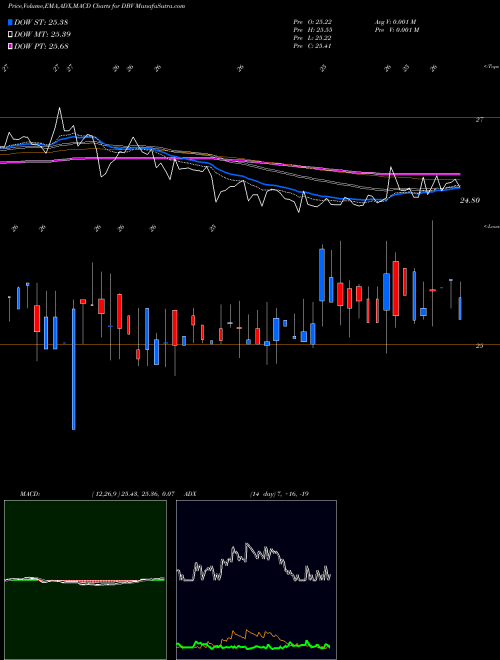Select the Pre C: 25.41 value

point(313,46)
